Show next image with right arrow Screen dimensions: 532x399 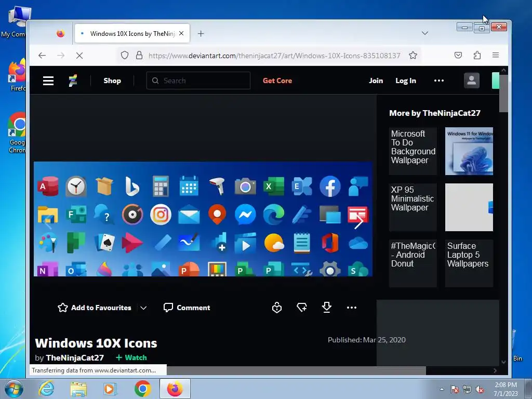pos(358,222)
